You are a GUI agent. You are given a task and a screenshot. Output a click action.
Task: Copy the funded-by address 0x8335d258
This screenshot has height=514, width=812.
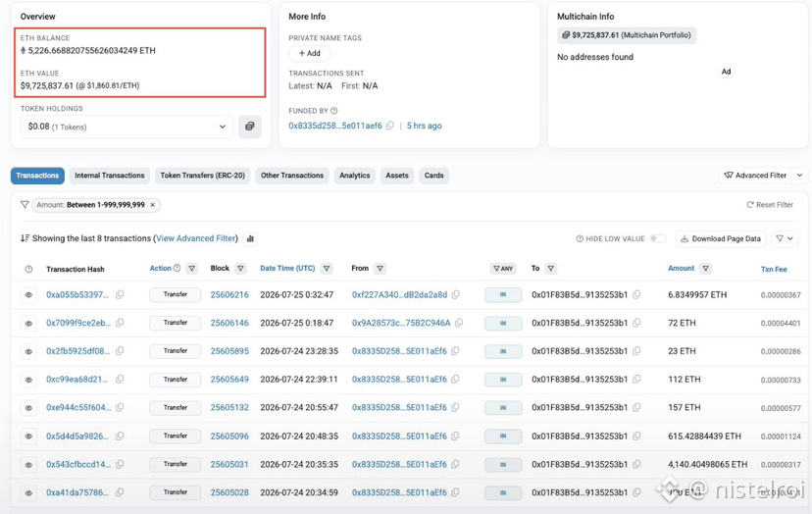tap(390, 126)
